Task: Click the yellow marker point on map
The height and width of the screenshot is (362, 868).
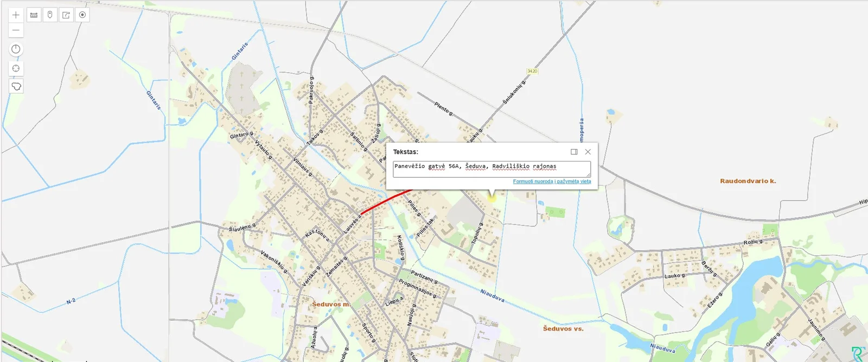Action: (492, 198)
